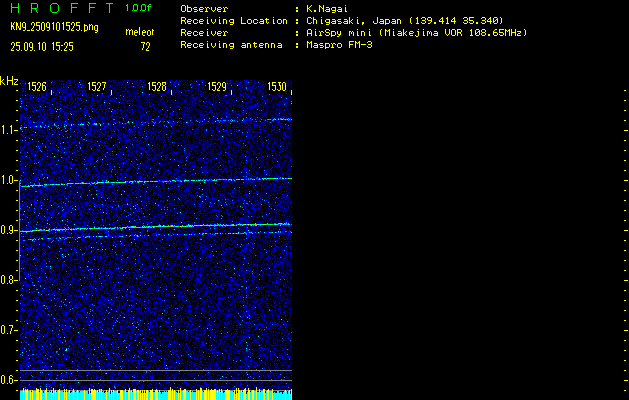
Task: Select the 1.0 frequency axis label
Action: coord(7,181)
